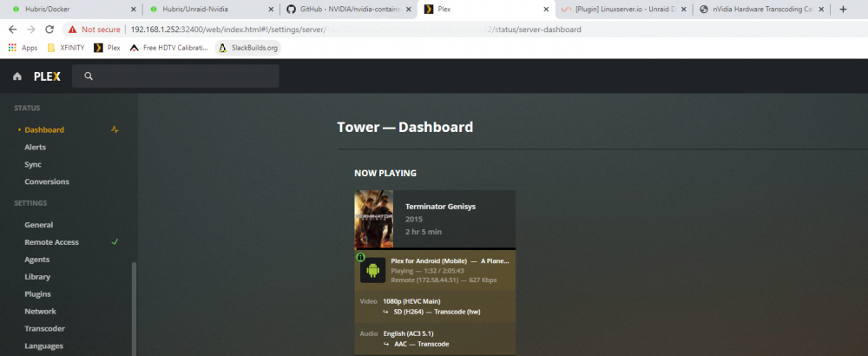868x356 pixels.
Task: Click English (AC3 5.1) audio line
Action: click(x=411, y=333)
